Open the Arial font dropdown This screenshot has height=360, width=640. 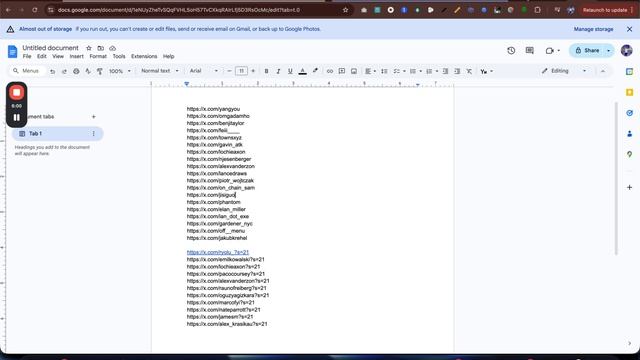[203, 71]
